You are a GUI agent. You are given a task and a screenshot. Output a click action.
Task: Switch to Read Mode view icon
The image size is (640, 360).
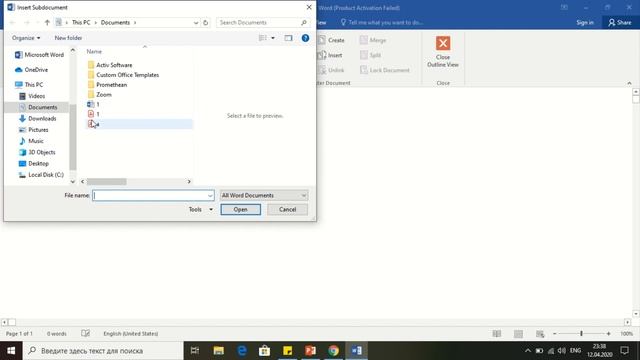tap(497, 334)
